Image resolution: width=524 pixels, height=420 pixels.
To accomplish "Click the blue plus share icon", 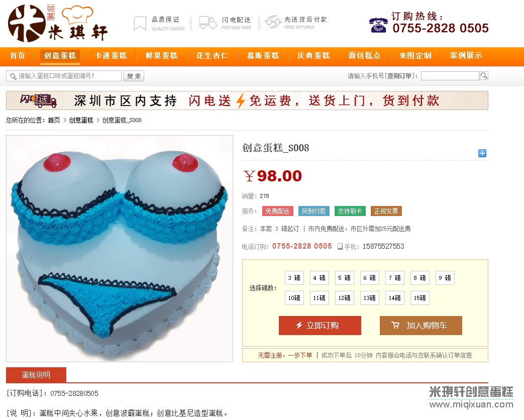I will pos(482,153).
